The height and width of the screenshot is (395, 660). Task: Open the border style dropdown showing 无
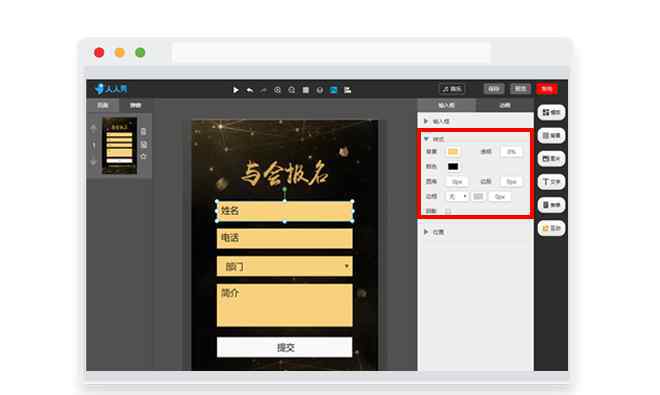click(x=457, y=197)
